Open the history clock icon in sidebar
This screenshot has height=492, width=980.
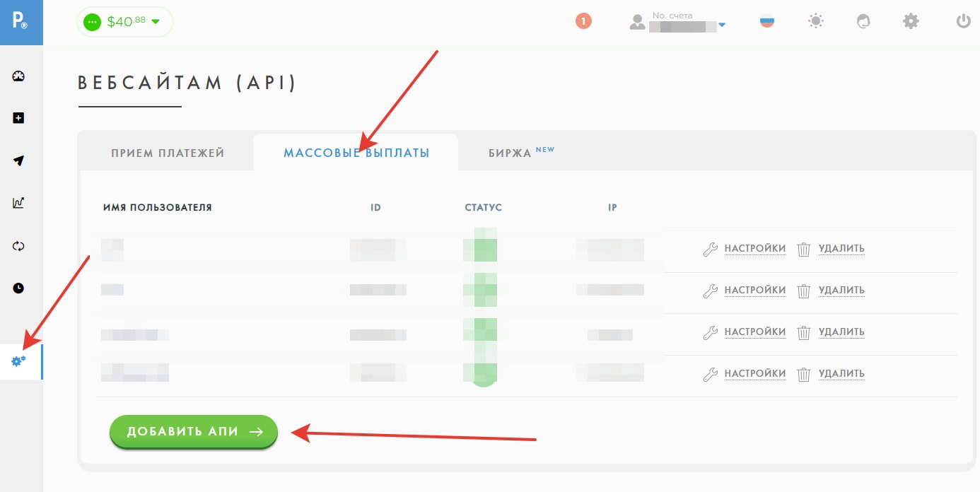click(19, 288)
